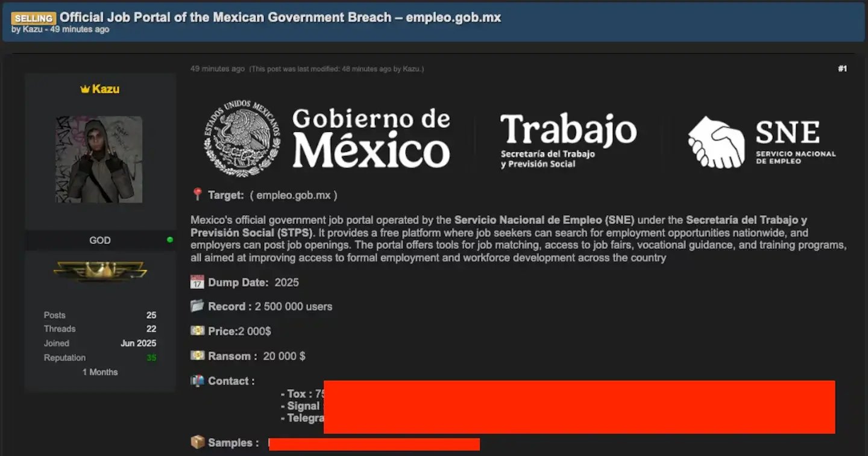Open Kazu's hooded avatar image
Viewport: 868px width, 456px height.
pos(99,160)
